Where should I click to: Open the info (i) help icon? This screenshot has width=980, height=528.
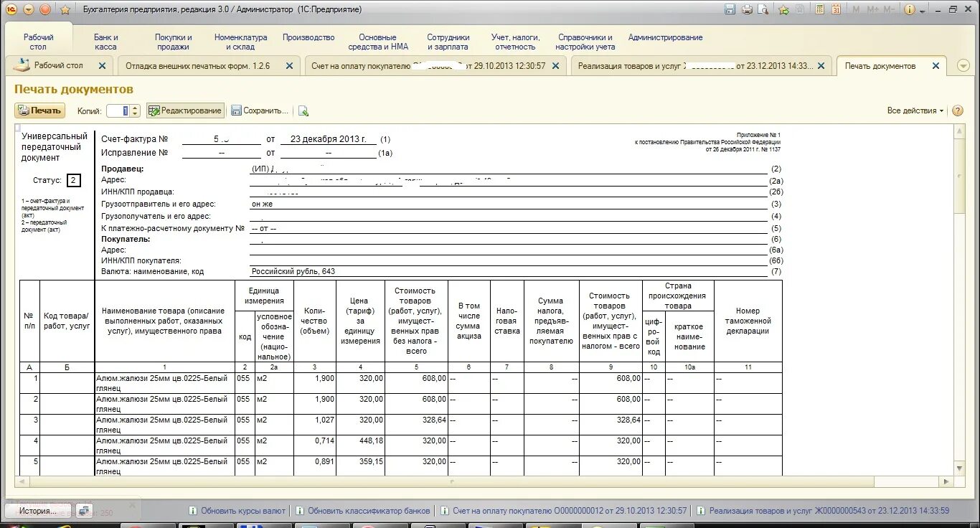click(910, 9)
